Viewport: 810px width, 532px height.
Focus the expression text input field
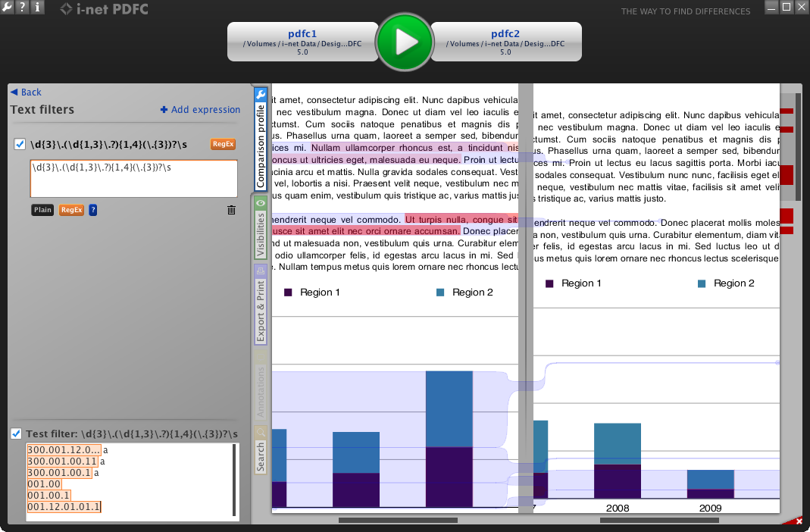(134, 178)
